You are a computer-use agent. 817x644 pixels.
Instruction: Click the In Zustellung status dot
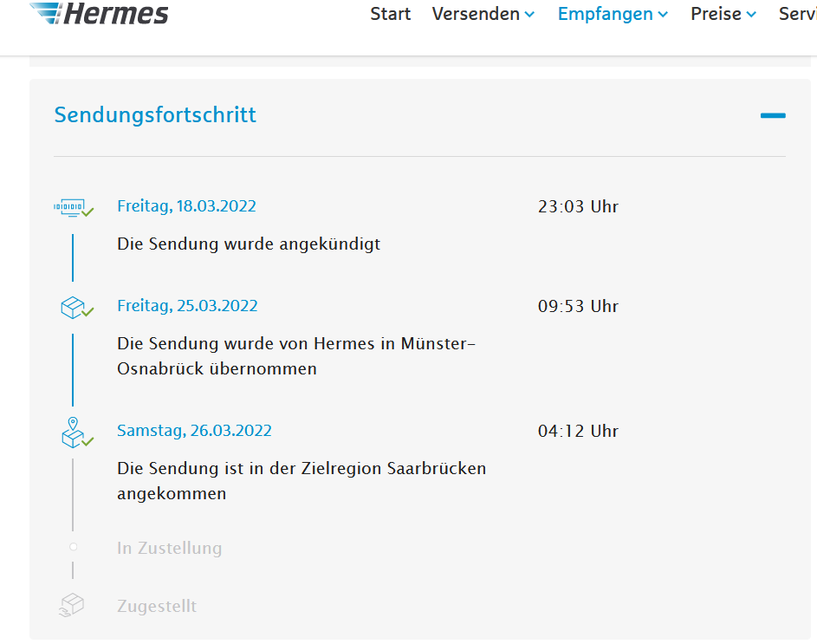tap(73, 547)
